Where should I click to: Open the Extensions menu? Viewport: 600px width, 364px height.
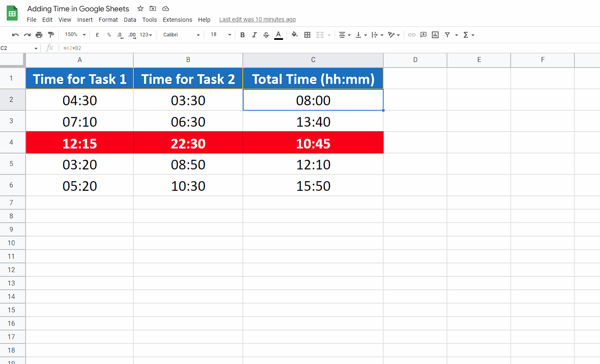click(x=177, y=20)
